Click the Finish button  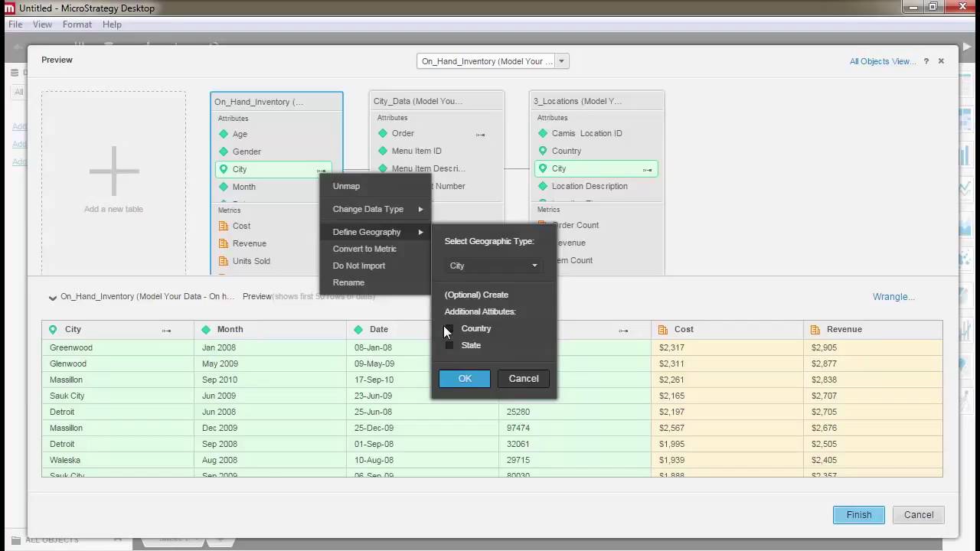click(x=859, y=515)
